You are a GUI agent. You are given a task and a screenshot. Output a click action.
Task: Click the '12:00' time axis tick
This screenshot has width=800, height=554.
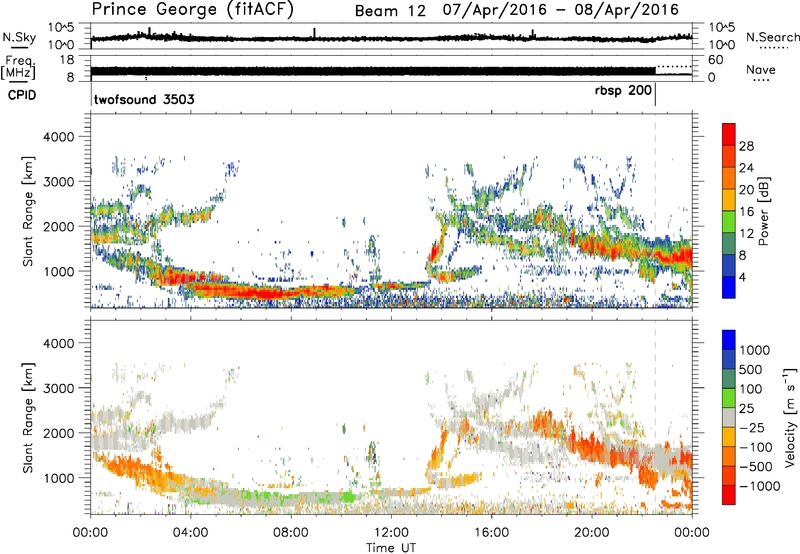[x=391, y=533]
